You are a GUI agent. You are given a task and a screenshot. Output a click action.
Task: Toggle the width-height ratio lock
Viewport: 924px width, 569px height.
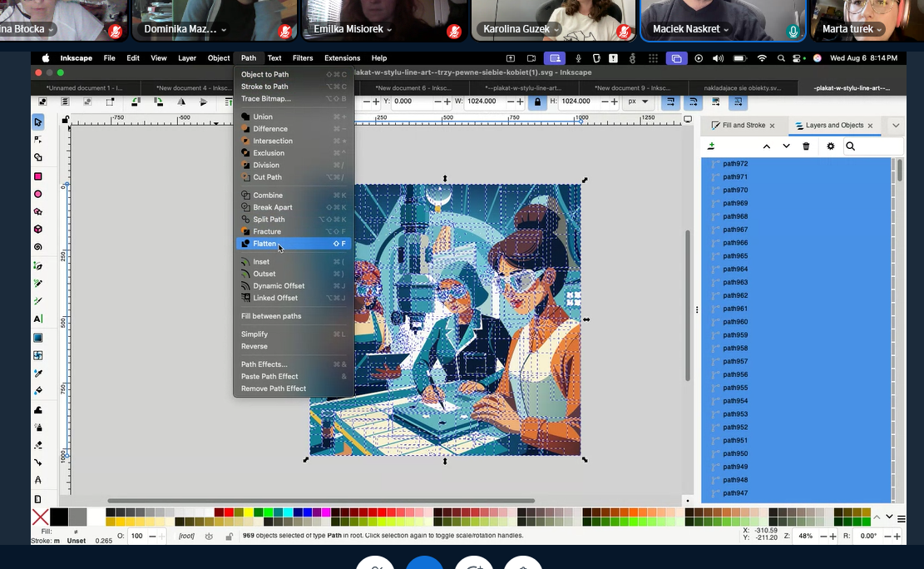pyautogui.click(x=537, y=101)
